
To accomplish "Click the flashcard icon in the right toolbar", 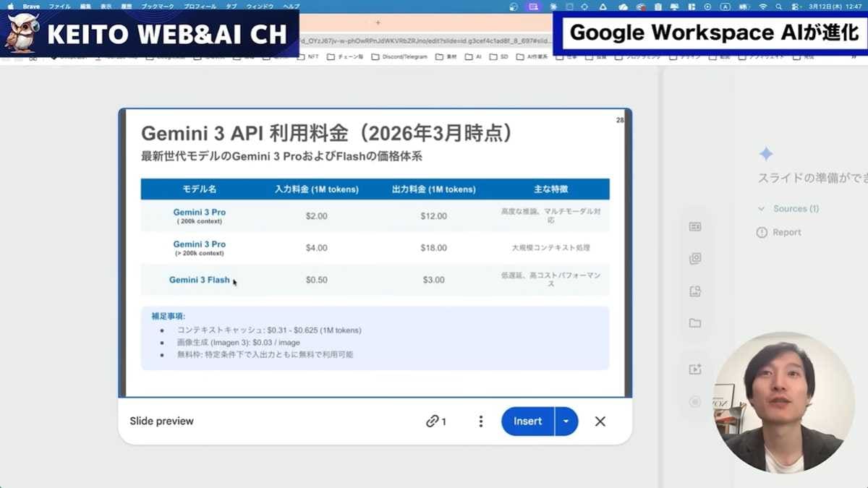I will [x=695, y=226].
